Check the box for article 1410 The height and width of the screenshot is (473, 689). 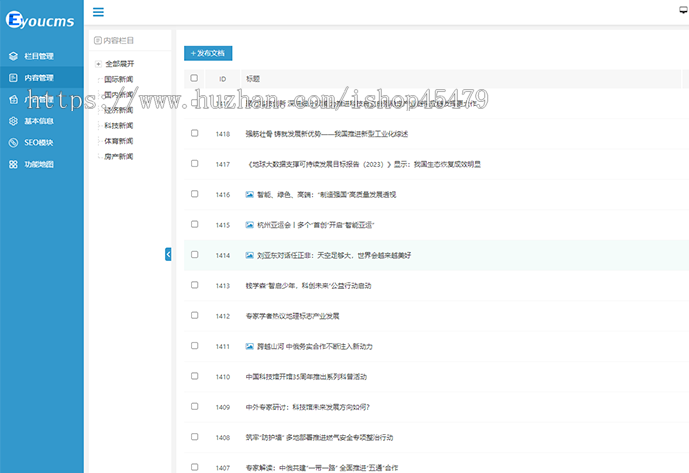[195, 376]
